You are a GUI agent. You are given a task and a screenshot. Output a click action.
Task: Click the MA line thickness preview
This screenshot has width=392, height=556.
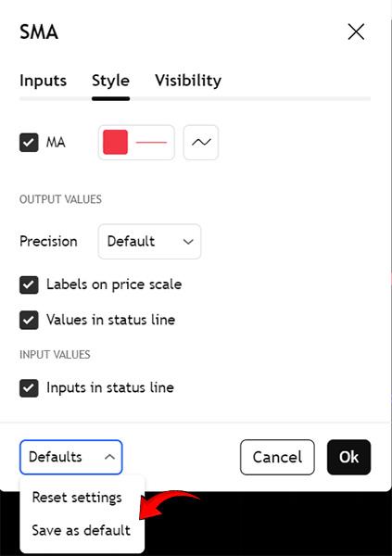[151, 142]
